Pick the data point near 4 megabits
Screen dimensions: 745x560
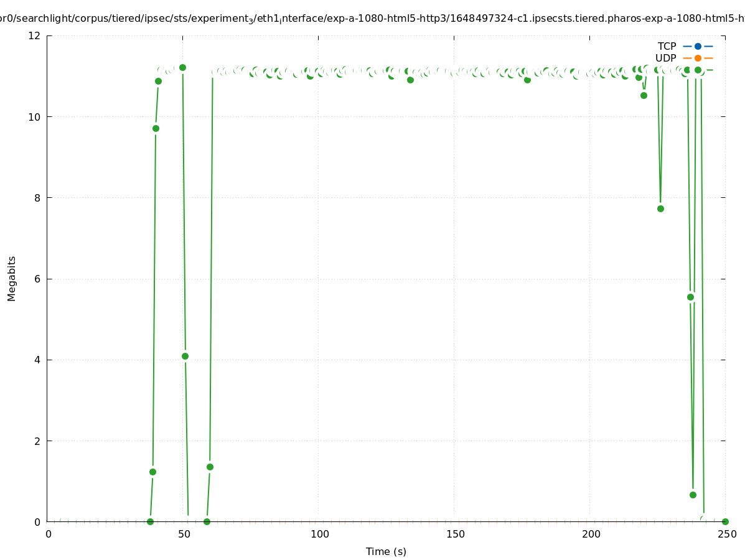(x=185, y=356)
